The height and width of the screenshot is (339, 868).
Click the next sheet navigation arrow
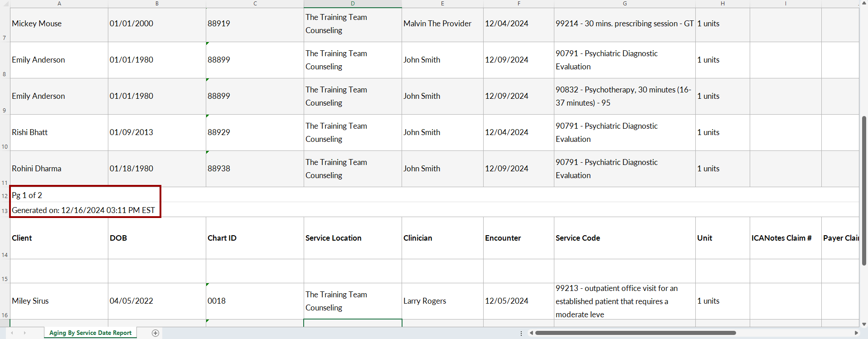click(x=24, y=333)
